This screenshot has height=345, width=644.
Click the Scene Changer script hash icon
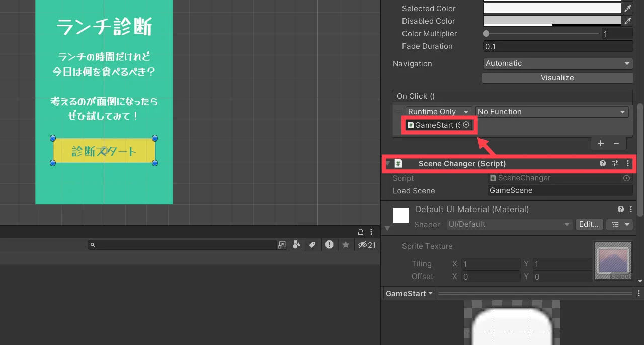[x=398, y=164]
